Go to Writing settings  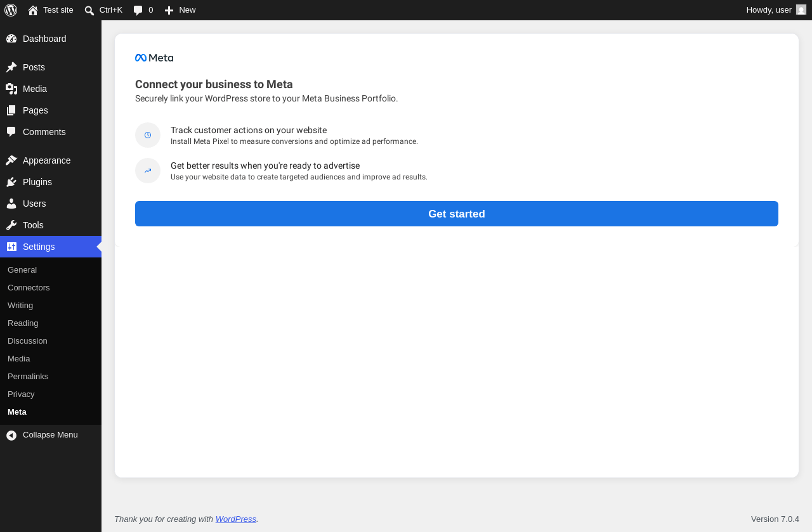coord(51,306)
